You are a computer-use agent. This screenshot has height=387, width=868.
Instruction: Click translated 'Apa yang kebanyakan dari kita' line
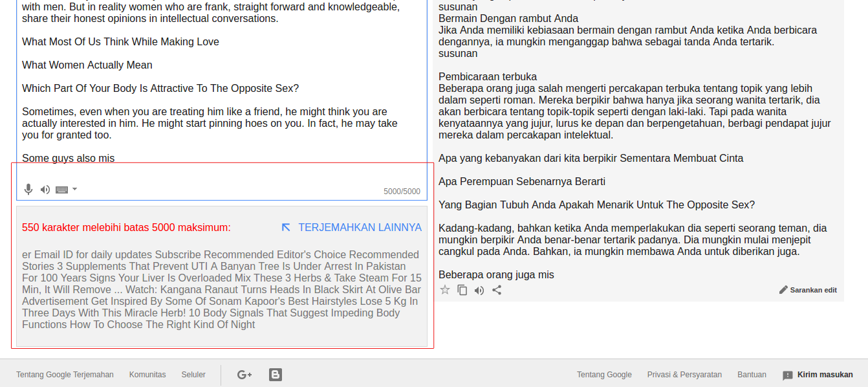[x=591, y=158]
